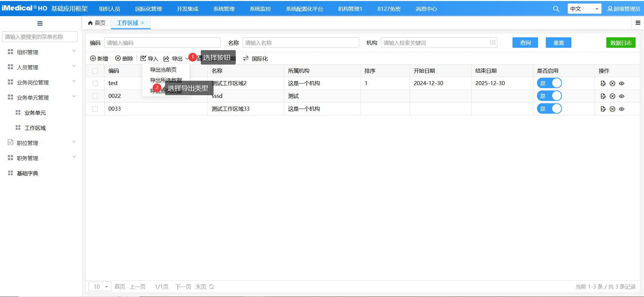This screenshot has height=297, width=644.
Task: Click the 国际化 toolbar button
Action: 256,59
